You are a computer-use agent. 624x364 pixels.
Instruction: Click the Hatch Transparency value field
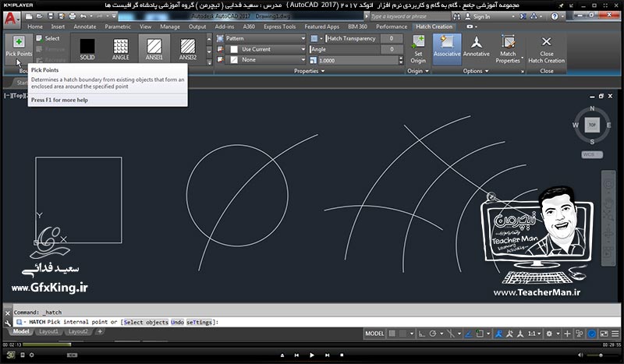point(392,39)
